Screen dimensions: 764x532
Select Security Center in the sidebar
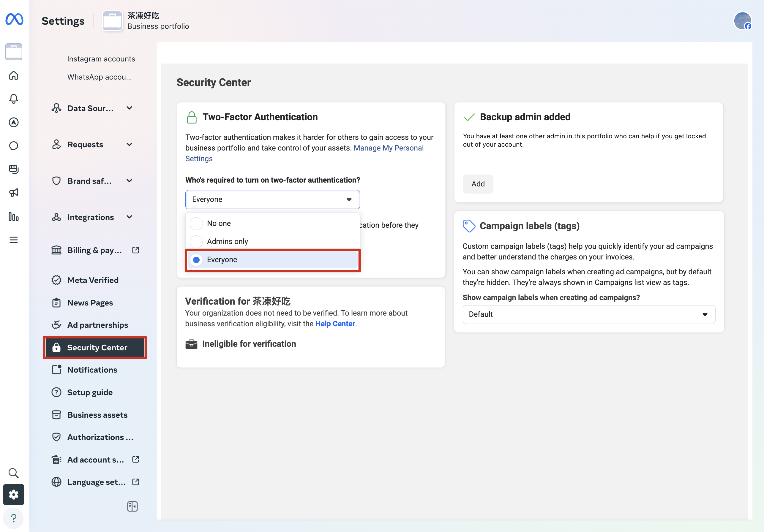pos(95,347)
